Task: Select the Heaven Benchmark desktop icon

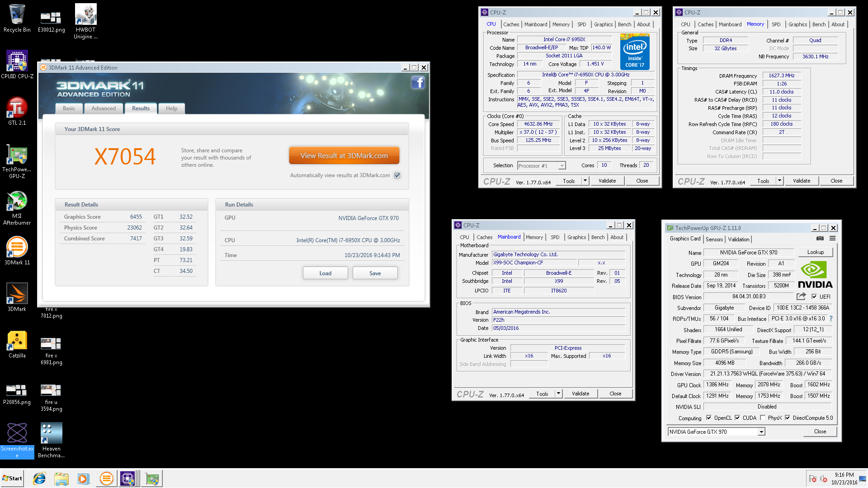Action: pyautogui.click(x=51, y=440)
